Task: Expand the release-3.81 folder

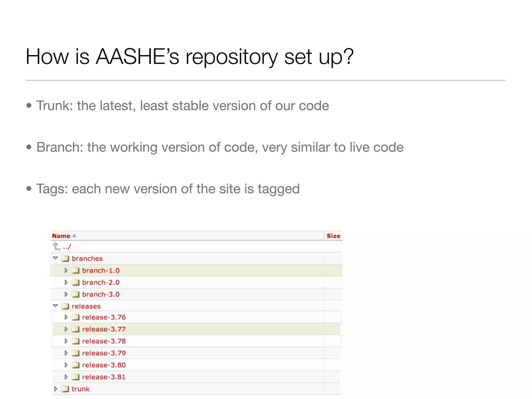Action: (x=66, y=377)
